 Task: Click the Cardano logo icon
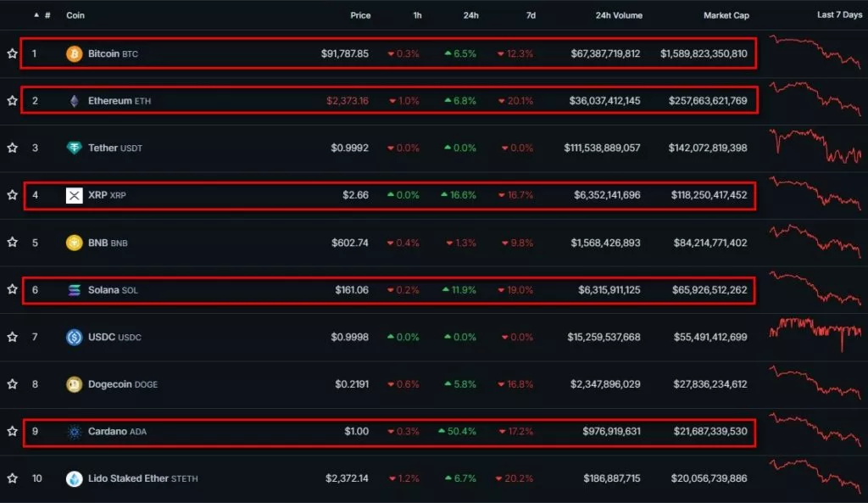75,432
